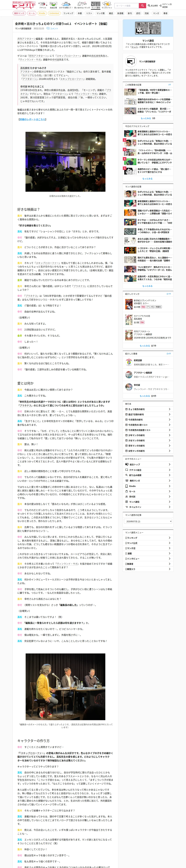Click the Kindle tablet icon
This screenshot has width=186, height=868.
[127, 486]
